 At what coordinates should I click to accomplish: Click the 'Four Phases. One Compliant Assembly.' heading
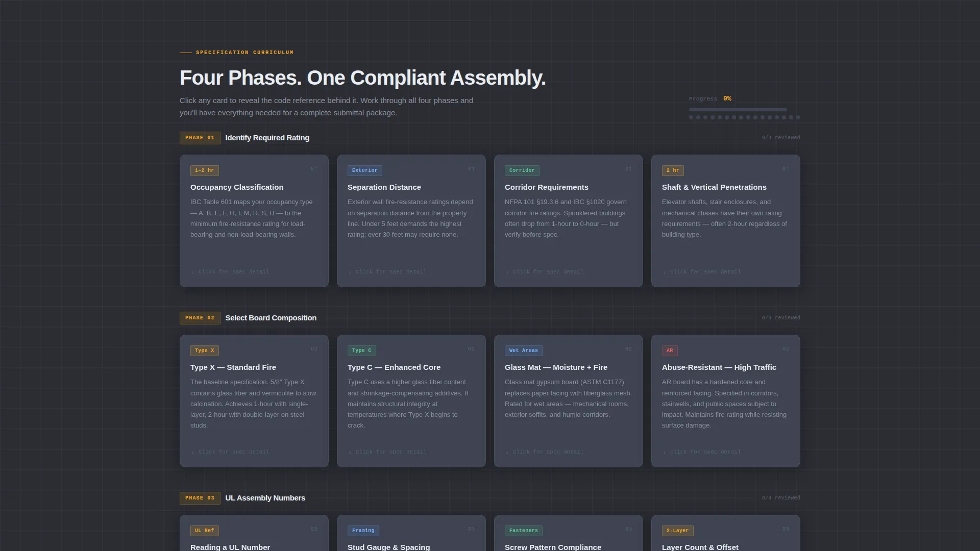[x=362, y=78]
